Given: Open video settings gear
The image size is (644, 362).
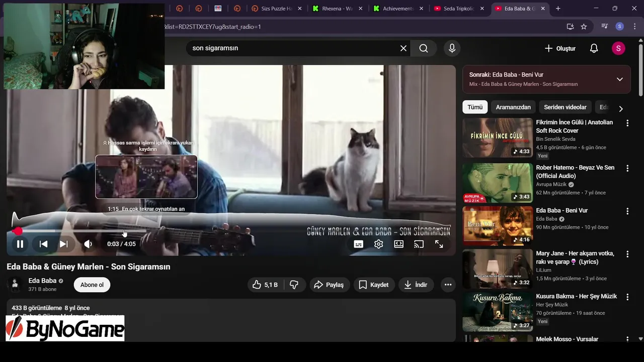Looking at the screenshot, I should click(378, 244).
